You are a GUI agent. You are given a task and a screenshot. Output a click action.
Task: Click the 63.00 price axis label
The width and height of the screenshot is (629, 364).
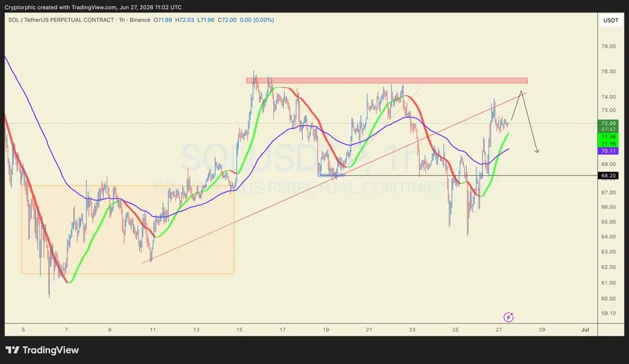coord(608,252)
